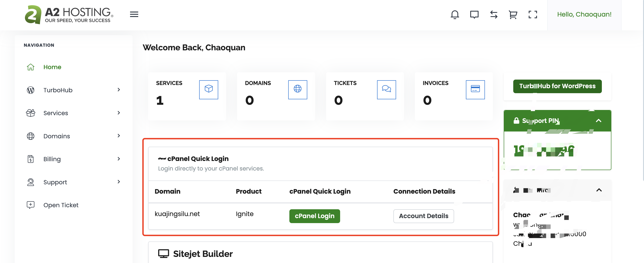Click the Account Details button
This screenshot has height=263, width=644.
coord(424,216)
